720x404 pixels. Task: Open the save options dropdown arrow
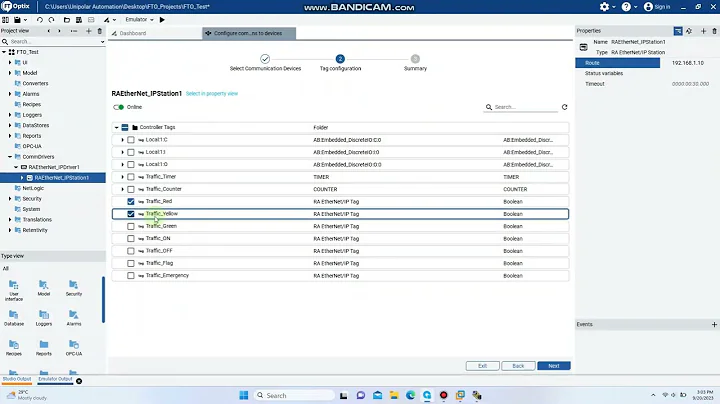[x=25, y=20]
